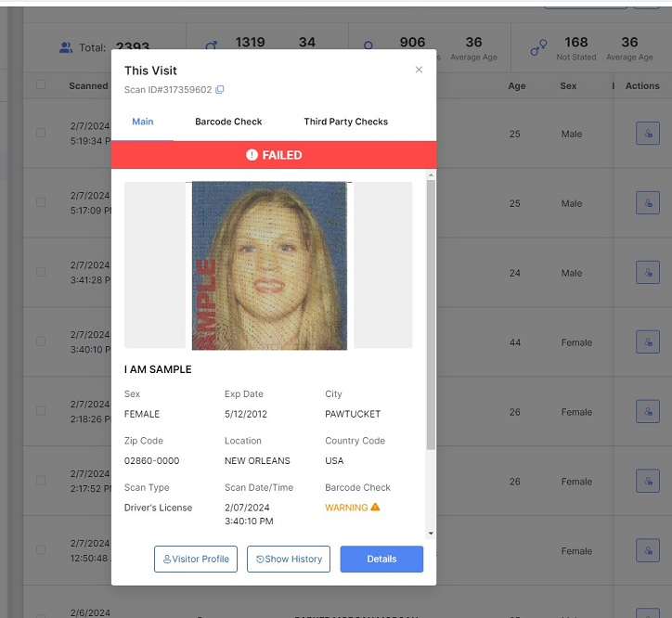
Task: Click the sample ID photo thumbnail
Action: [269, 265]
